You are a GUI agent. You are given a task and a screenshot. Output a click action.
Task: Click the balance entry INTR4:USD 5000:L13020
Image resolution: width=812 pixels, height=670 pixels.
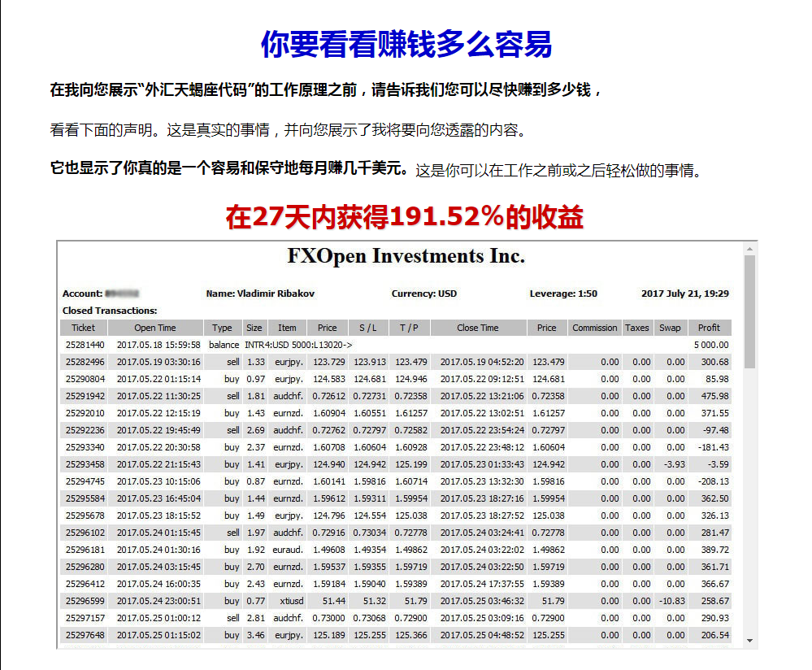[298, 345]
